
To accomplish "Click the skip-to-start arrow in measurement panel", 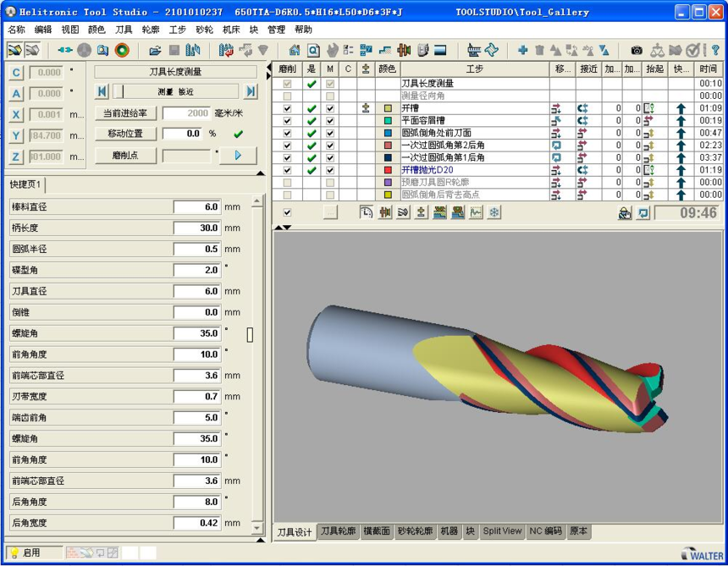I will pos(102,91).
